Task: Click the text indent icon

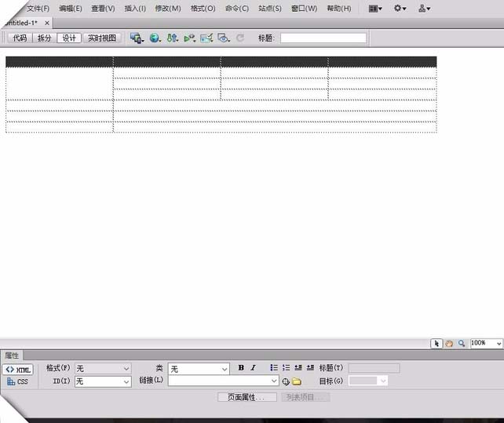Action: 310,367
